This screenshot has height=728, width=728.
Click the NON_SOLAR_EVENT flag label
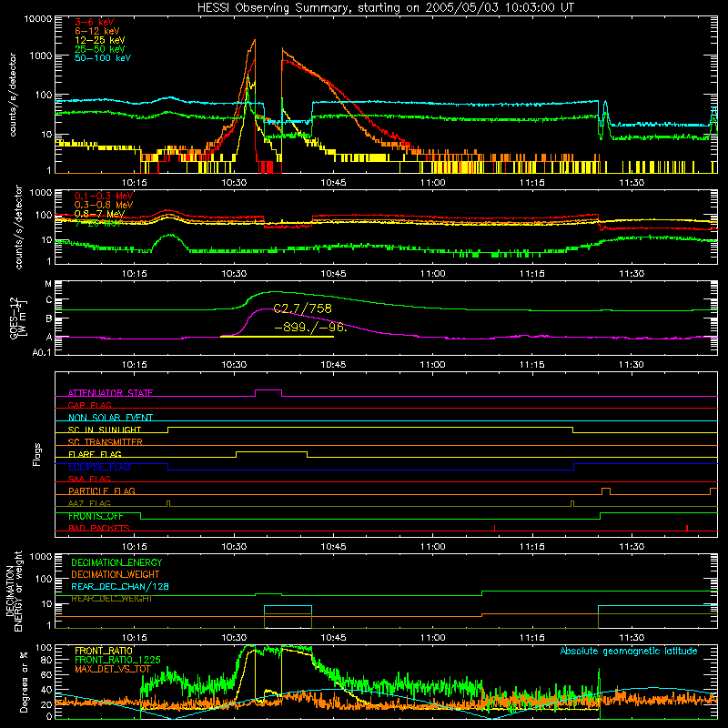pyautogui.click(x=110, y=418)
